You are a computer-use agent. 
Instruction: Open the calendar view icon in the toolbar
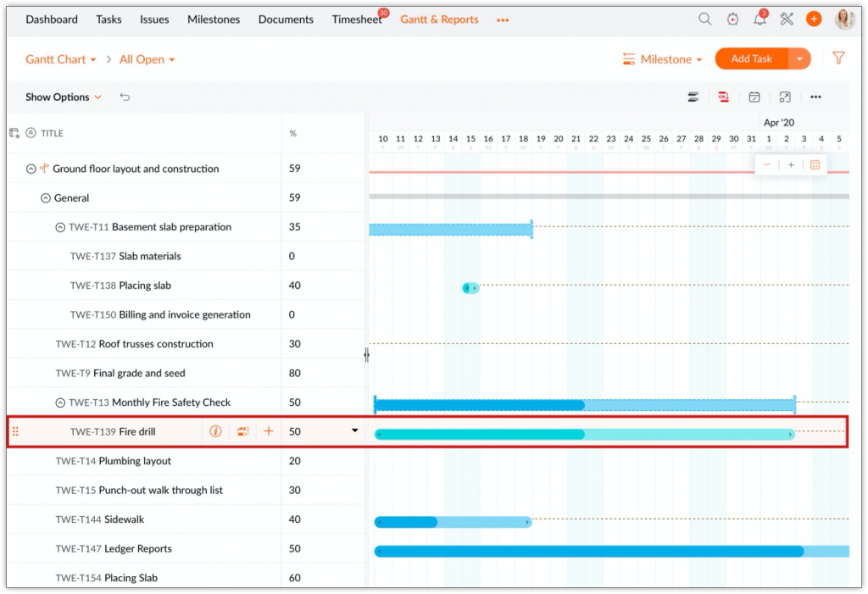click(x=754, y=97)
